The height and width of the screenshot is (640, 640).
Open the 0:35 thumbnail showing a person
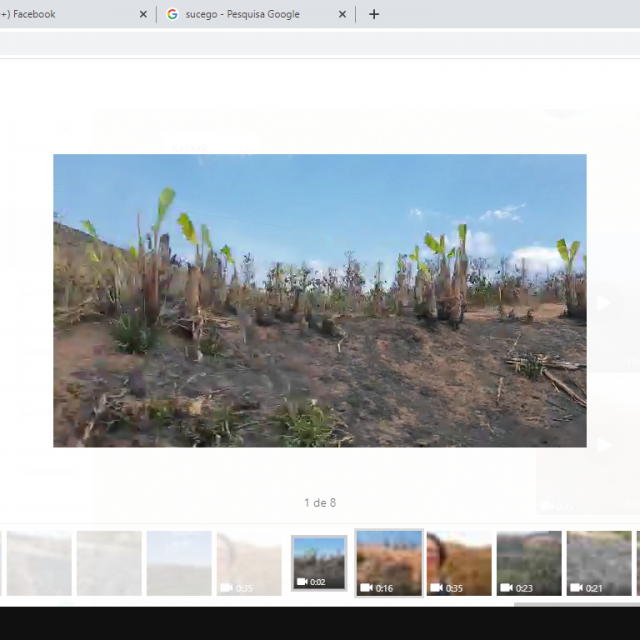tap(459, 562)
